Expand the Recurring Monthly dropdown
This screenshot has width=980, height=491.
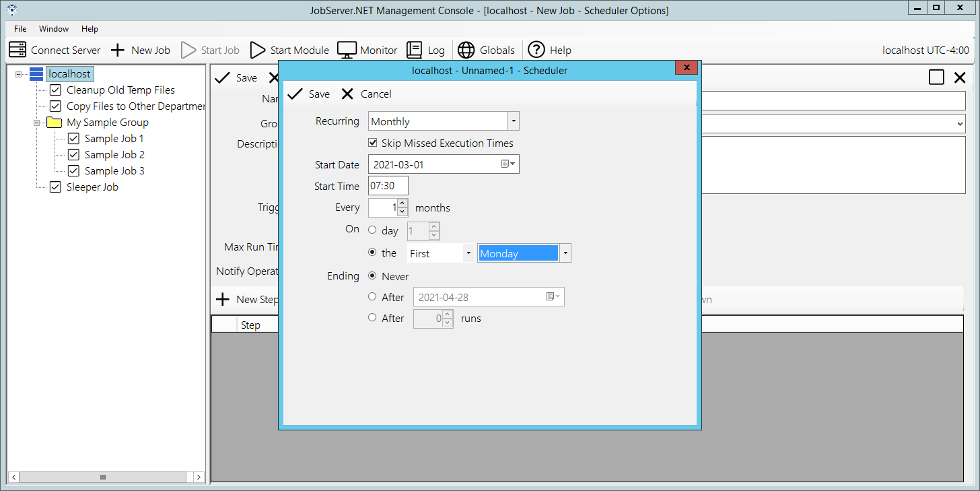[514, 121]
